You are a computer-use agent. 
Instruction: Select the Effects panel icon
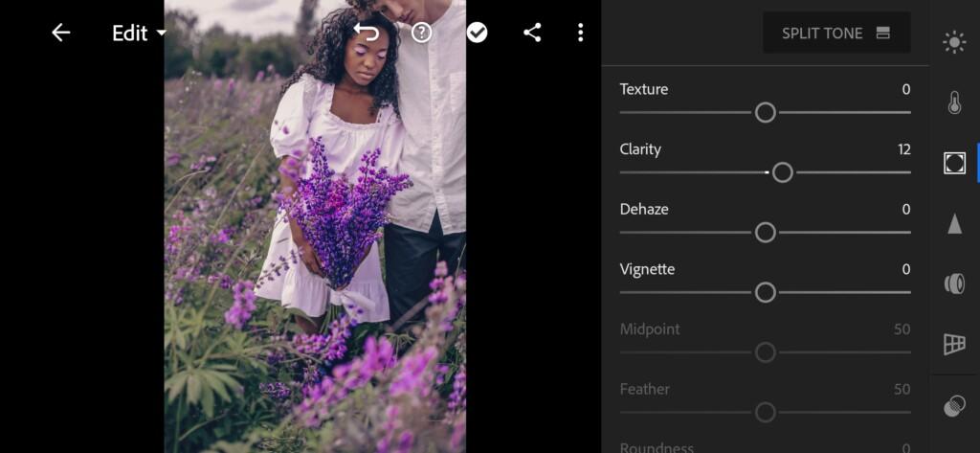(x=954, y=163)
